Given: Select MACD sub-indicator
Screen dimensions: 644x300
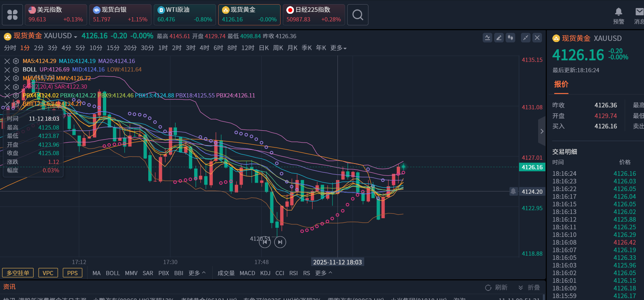Looking at the screenshot, I should [247, 273].
